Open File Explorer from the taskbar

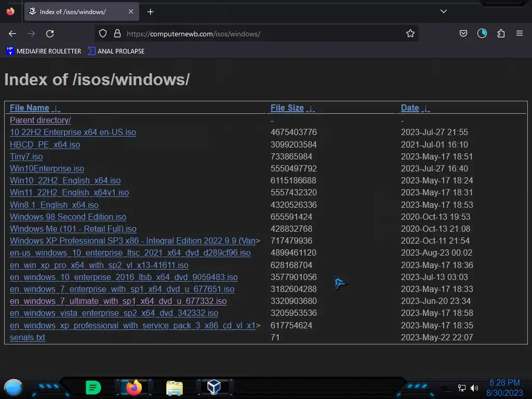(x=175, y=388)
